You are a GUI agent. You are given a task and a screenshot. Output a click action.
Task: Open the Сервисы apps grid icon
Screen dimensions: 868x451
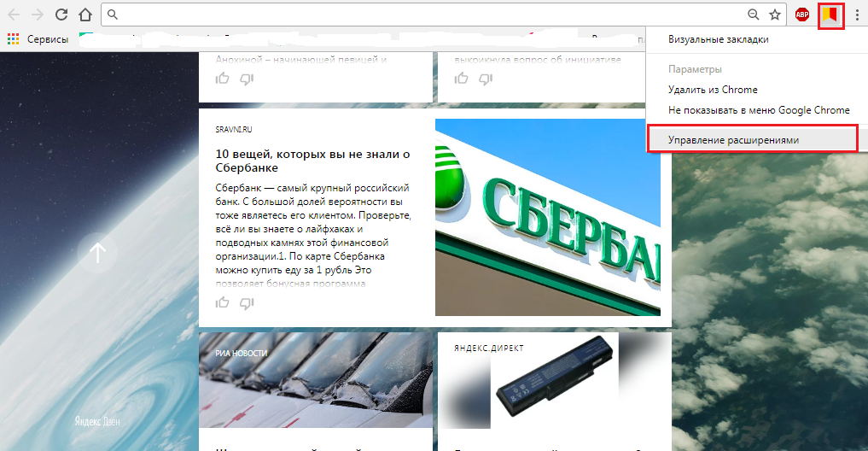click(14, 38)
